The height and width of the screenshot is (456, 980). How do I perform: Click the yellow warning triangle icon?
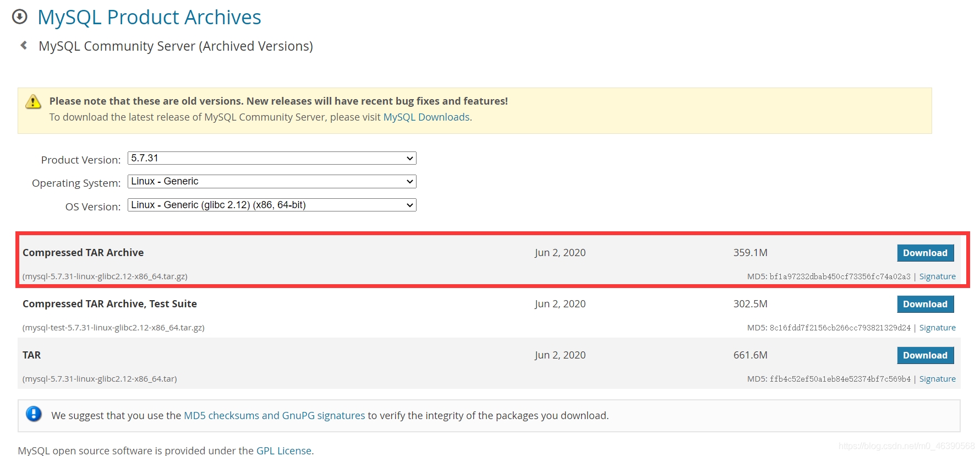click(33, 101)
